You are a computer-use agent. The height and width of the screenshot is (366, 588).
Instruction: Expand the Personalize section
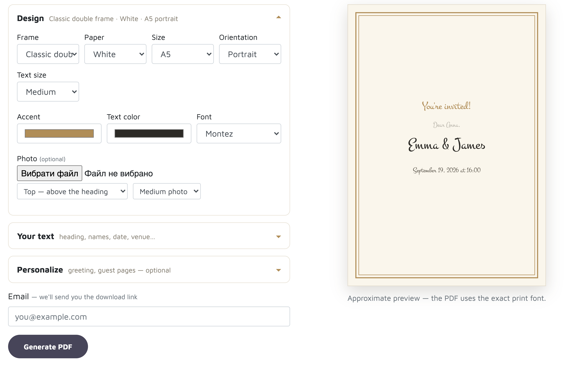tap(278, 270)
